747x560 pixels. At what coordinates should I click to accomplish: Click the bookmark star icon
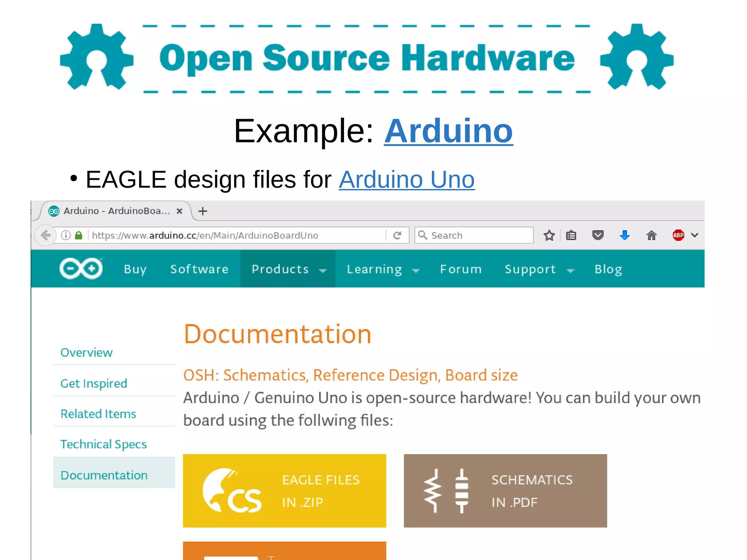pos(549,235)
